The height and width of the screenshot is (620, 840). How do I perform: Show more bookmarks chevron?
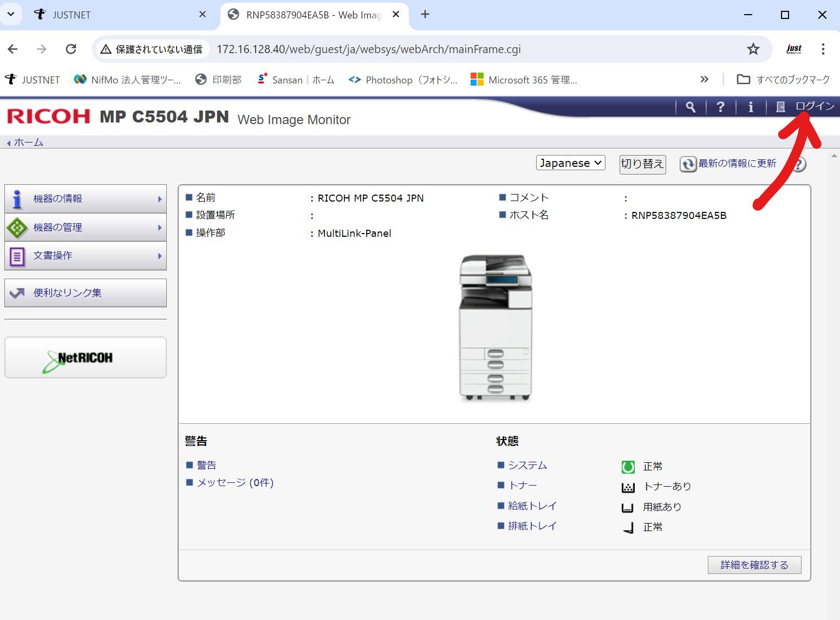pos(704,80)
